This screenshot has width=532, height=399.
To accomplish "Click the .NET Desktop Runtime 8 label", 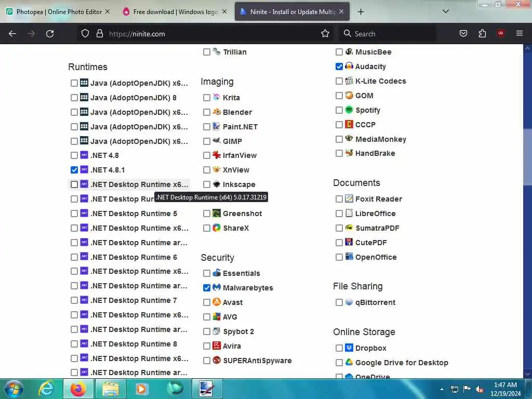I will point(134,344).
